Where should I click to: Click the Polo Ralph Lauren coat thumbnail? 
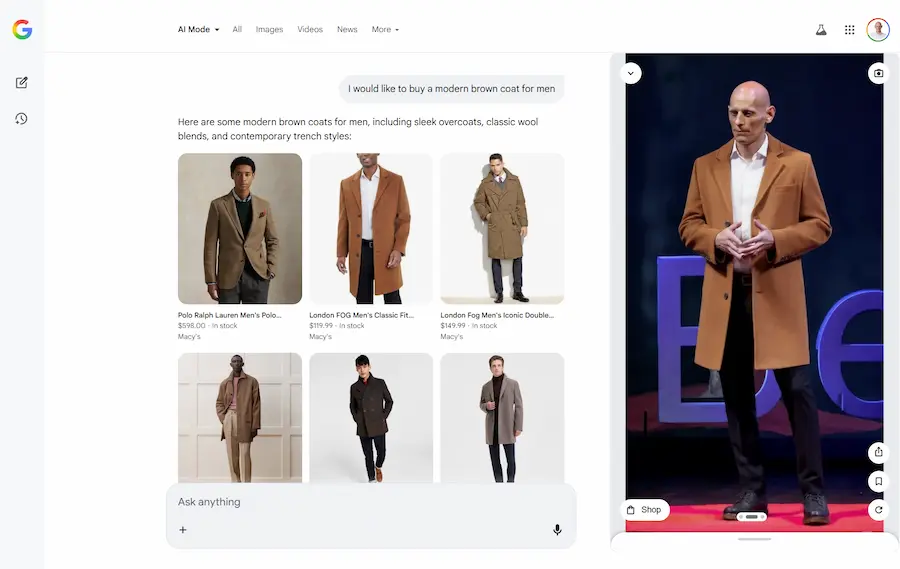[240, 228]
